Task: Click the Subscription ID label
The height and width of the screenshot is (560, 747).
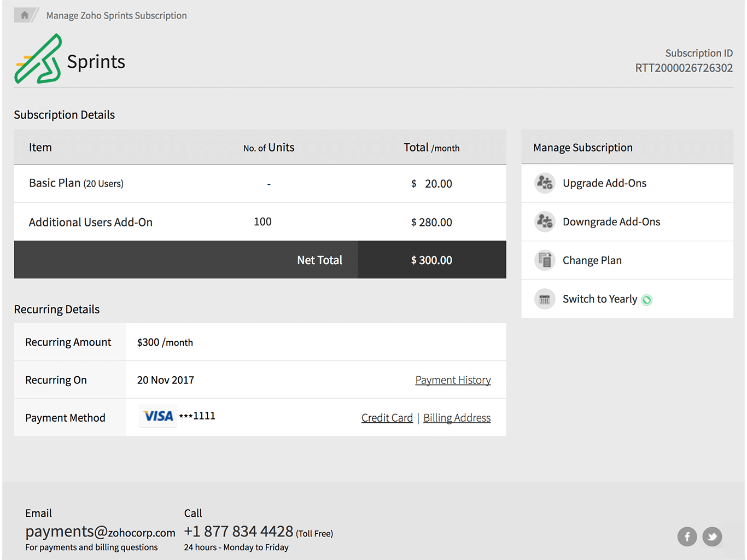Action: (699, 53)
